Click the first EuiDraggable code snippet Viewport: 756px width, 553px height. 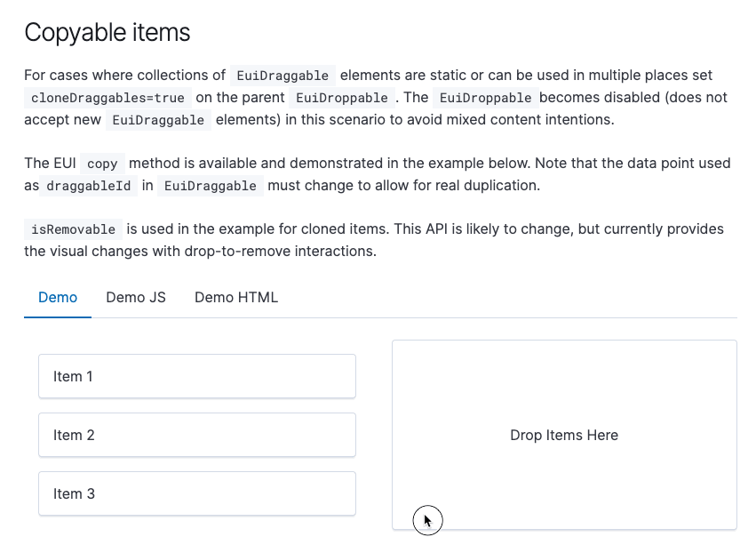[283, 76]
